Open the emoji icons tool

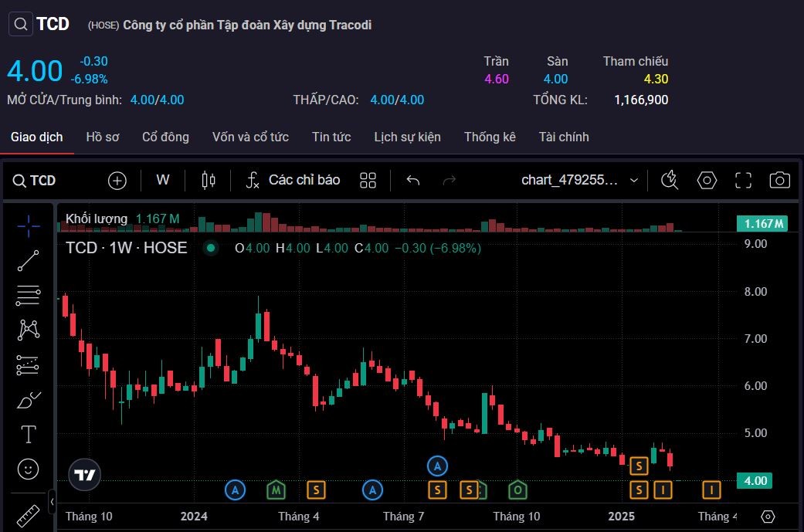29,469
